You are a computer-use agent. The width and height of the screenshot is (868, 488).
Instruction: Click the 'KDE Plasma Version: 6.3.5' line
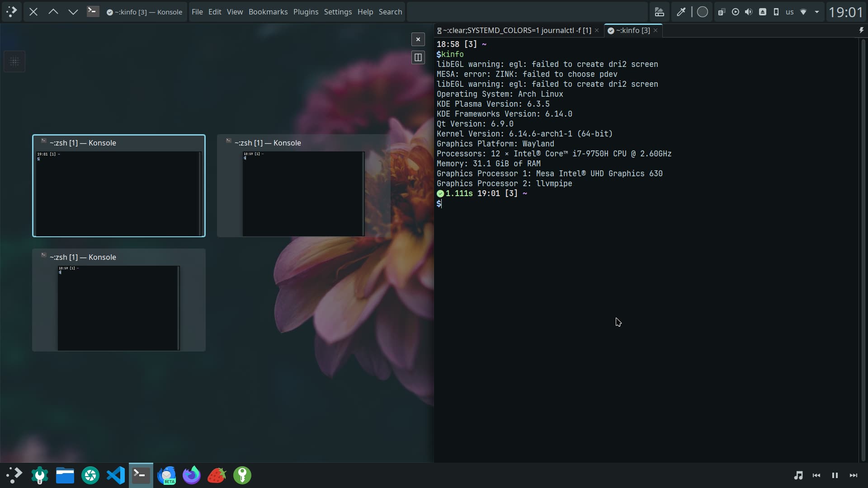pyautogui.click(x=493, y=104)
